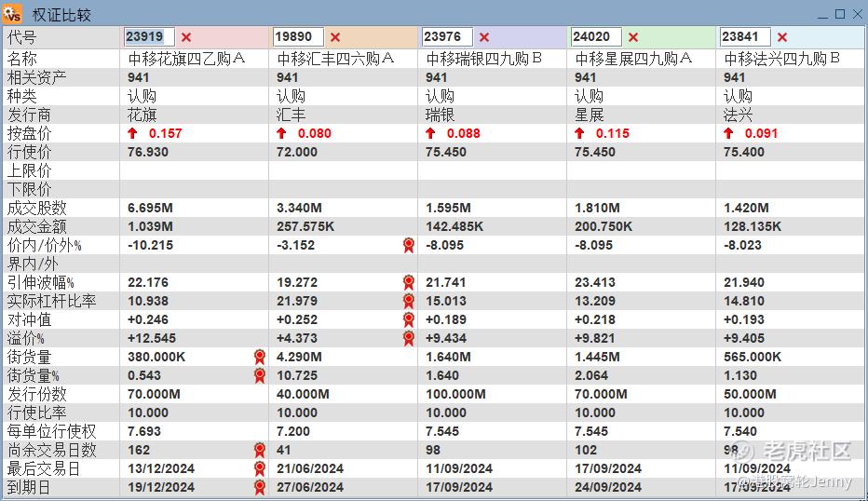The width and height of the screenshot is (868, 501).
Task: Click the 实际杠杆比率 row label
Action: coord(51,301)
